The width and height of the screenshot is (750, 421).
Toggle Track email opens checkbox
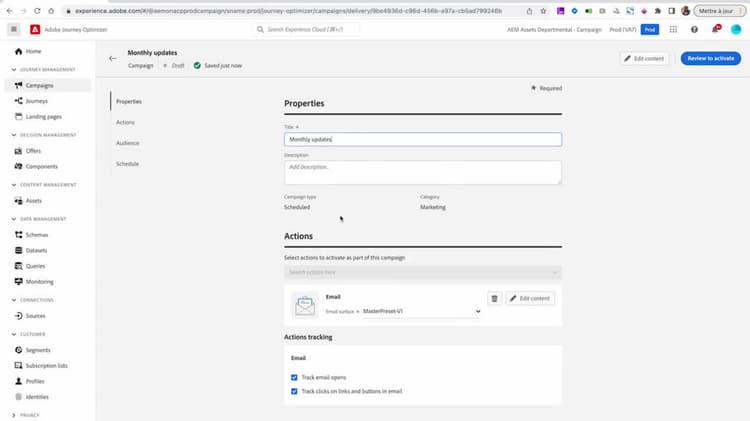pyautogui.click(x=294, y=377)
